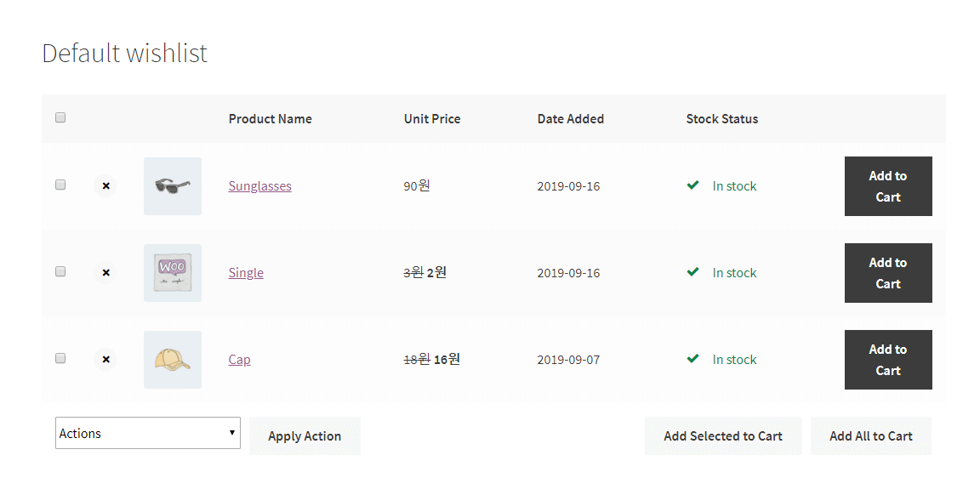
Task: Open the Cap product link
Action: click(239, 360)
